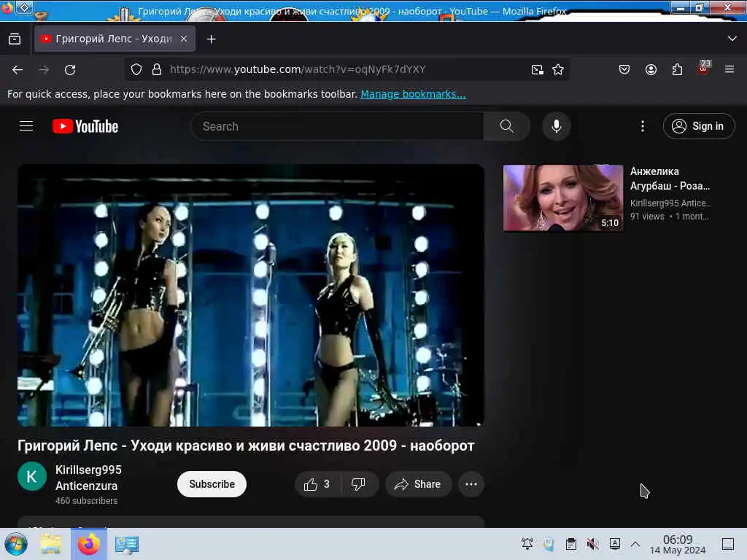Switch to Firefox in the taskbar
The width and height of the screenshot is (747, 560).
coord(89,544)
